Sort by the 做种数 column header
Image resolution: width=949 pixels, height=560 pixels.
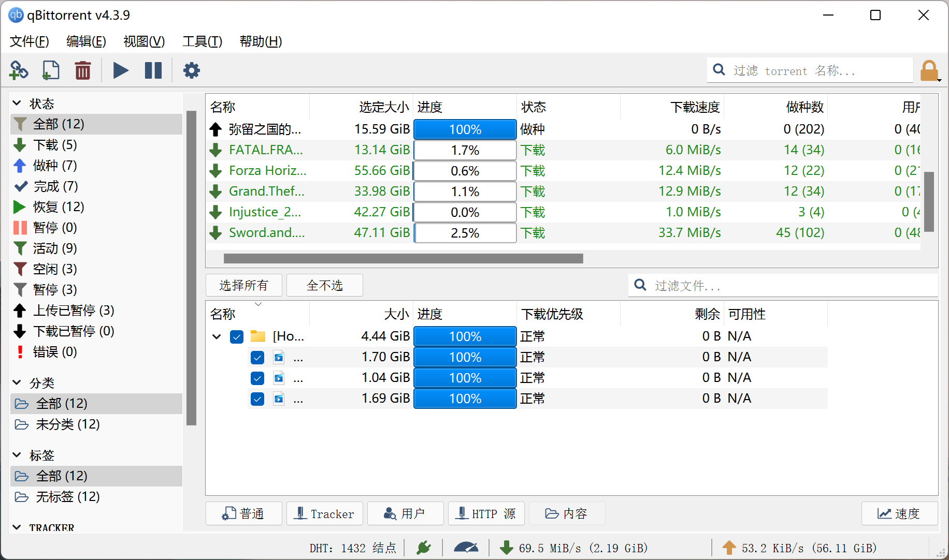coord(775,107)
